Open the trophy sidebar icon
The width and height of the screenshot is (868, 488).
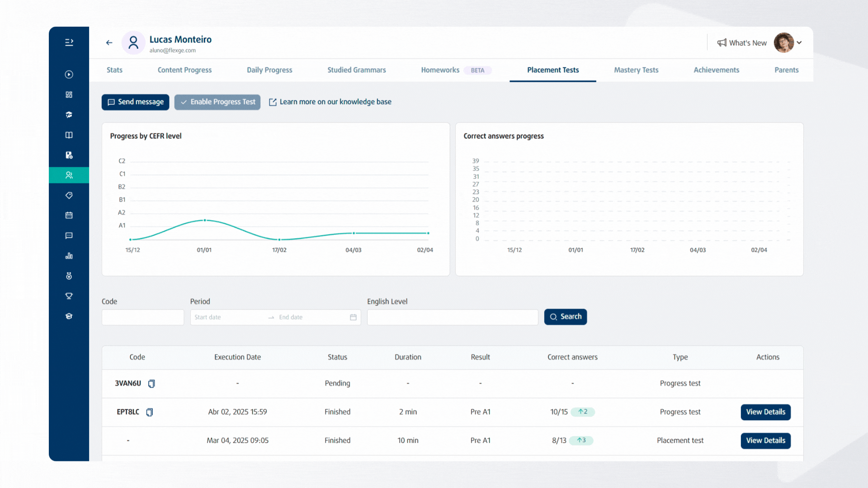pyautogui.click(x=69, y=296)
